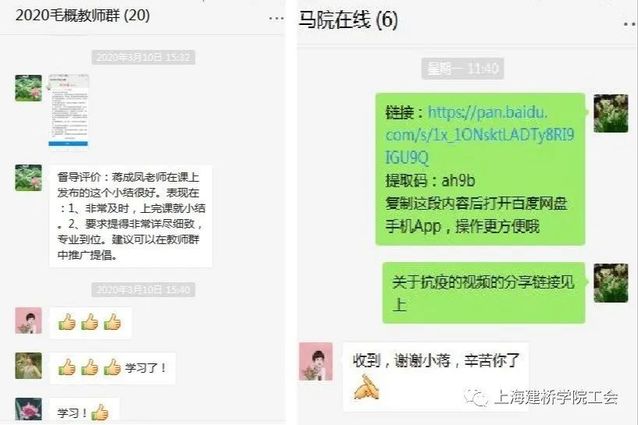This screenshot has height=425, width=638.
Task: Click sender avatar beside Baidu link message
Action: tap(611, 113)
